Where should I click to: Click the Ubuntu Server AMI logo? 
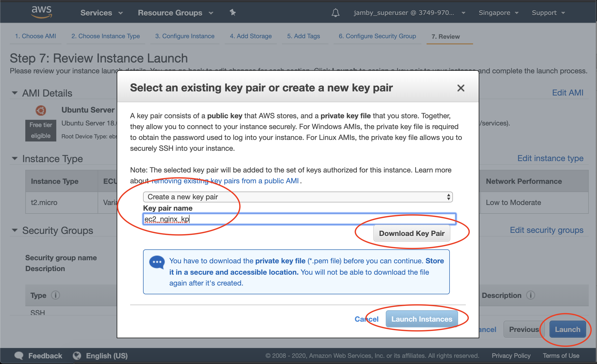coord(41,110)
